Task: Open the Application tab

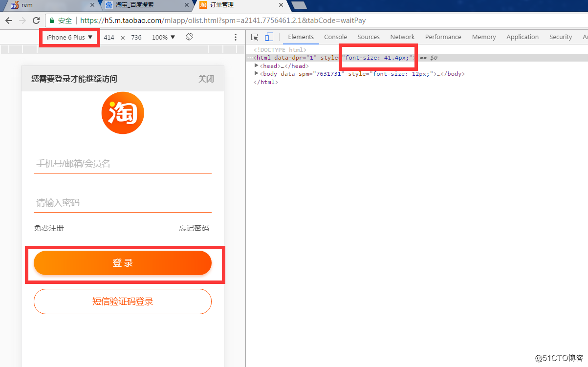Action: (x=523, y=37)
